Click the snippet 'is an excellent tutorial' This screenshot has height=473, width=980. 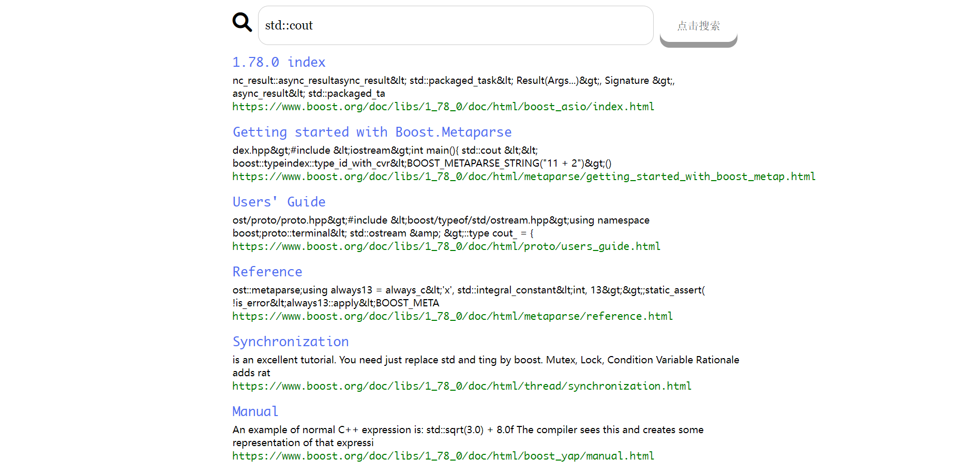(486, 366)
